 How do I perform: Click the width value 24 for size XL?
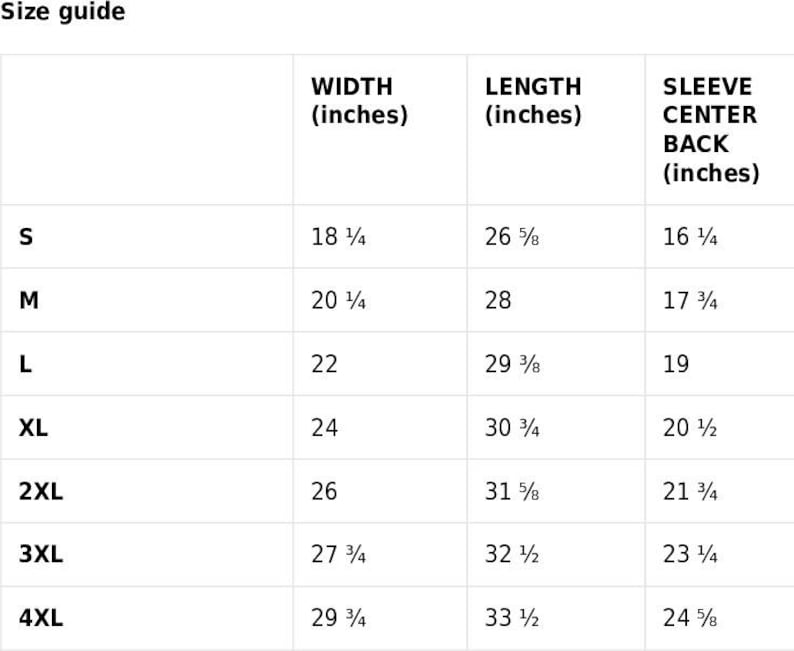[324, 428]
